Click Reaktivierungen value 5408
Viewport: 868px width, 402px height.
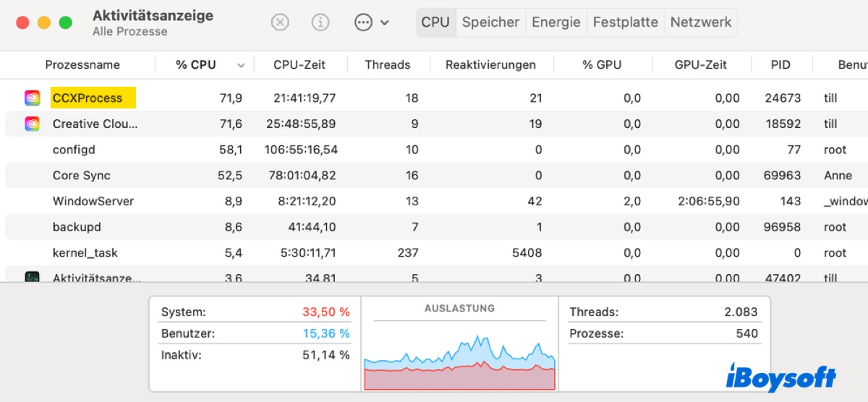[526, 253]
